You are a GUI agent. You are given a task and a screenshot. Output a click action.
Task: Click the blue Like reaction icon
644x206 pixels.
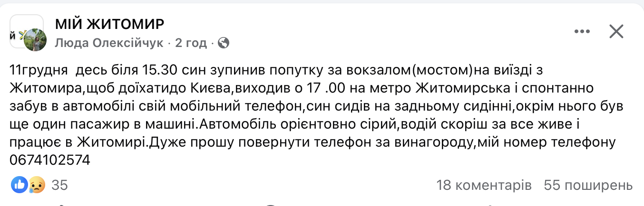pyautogui.click(x=20, y=185)
